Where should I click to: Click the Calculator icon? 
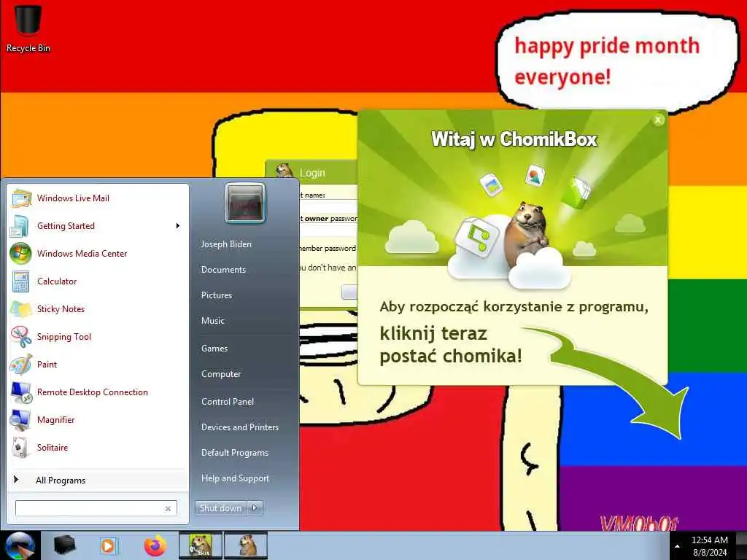point(20,281)
